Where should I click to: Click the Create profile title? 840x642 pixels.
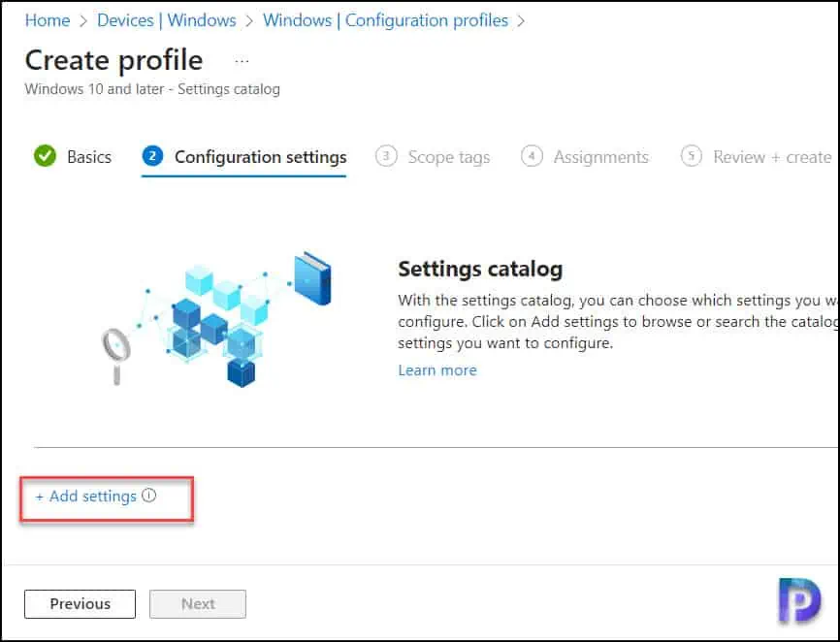[x=113, y=60]
